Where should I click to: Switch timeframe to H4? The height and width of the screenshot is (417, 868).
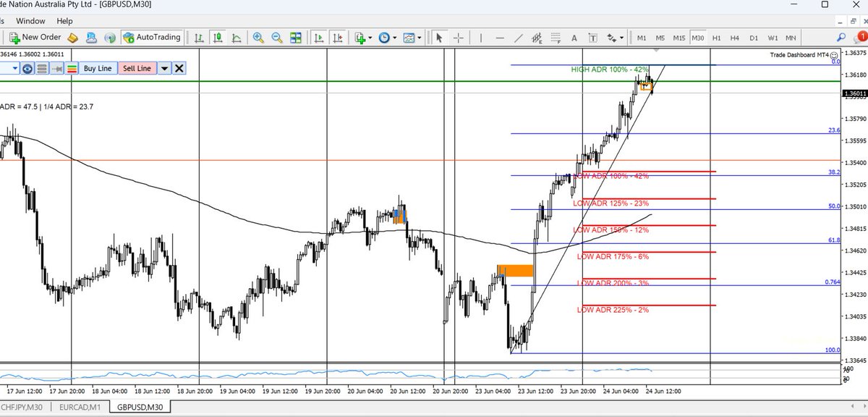click(x=734, y=37)
